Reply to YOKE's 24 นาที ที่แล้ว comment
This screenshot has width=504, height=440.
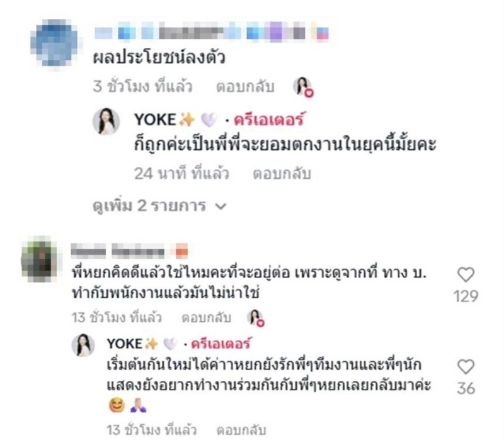click(282, 174)
